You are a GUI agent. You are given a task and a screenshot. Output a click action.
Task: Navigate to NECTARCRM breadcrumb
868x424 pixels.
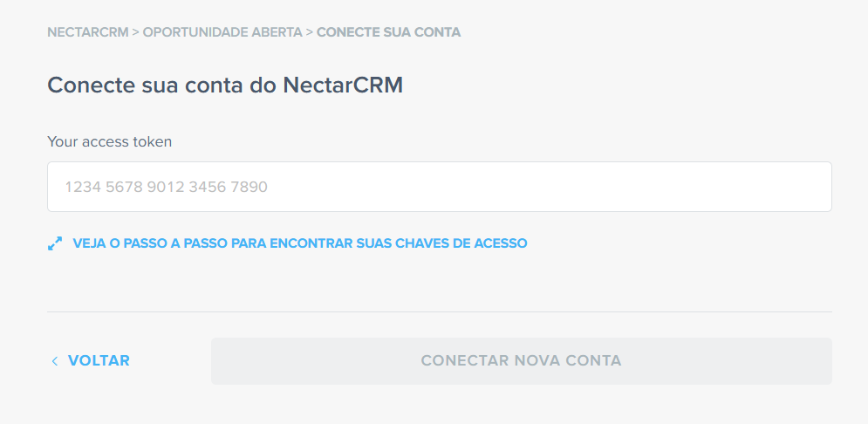(88, 32)
